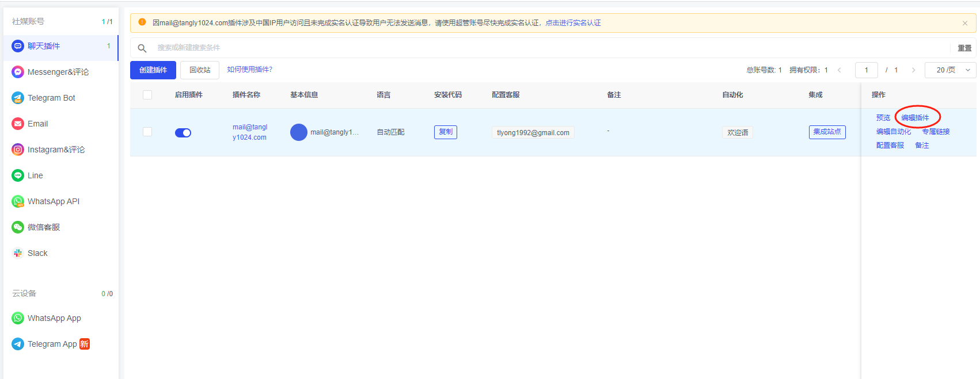
Task: Toggle the 启用插件 switch off
Action: click(183, 133)
